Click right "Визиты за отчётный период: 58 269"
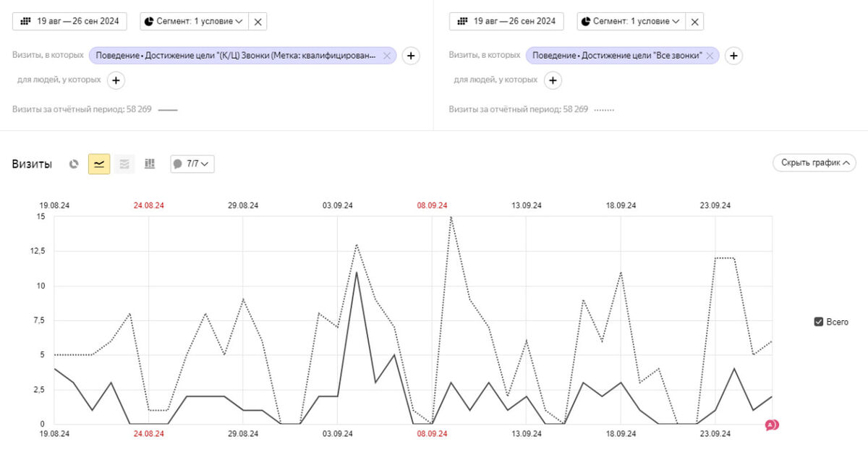The height and width of the screenshot is (452, 868). 519,109
